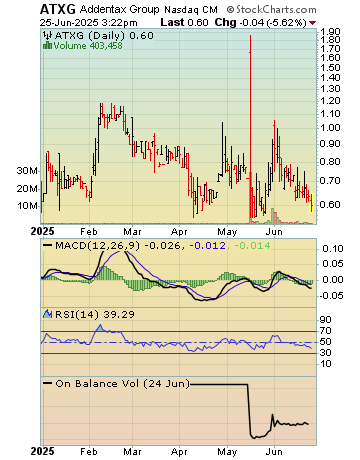
Task: Click the RSI(14) legend area icon
Action: (48, 314)
